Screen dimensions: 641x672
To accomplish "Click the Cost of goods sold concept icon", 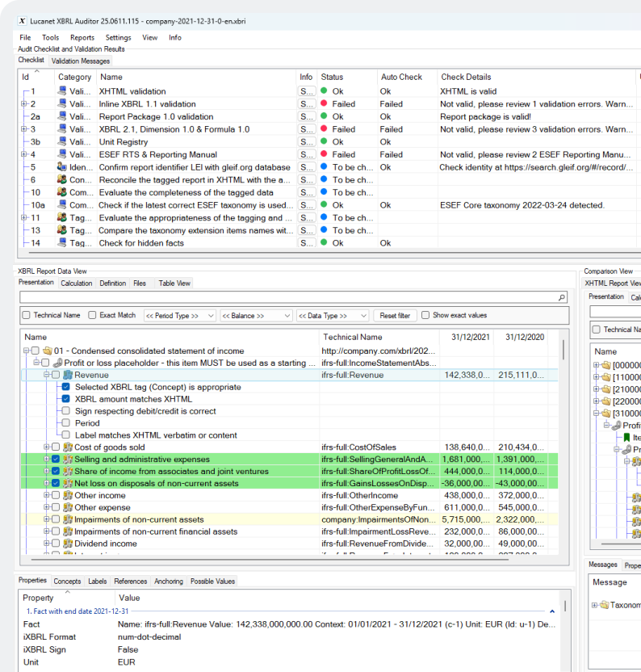I will tap(68, 447).
